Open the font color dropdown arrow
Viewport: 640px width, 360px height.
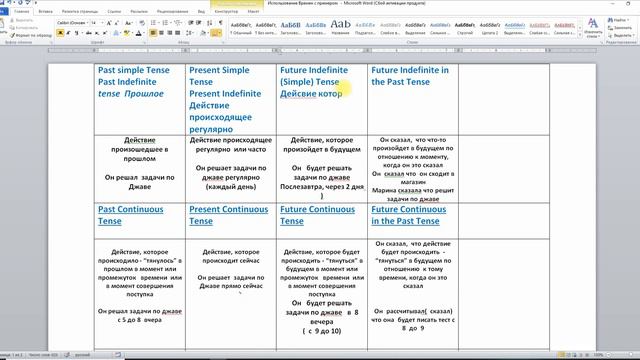click(144, 33)
